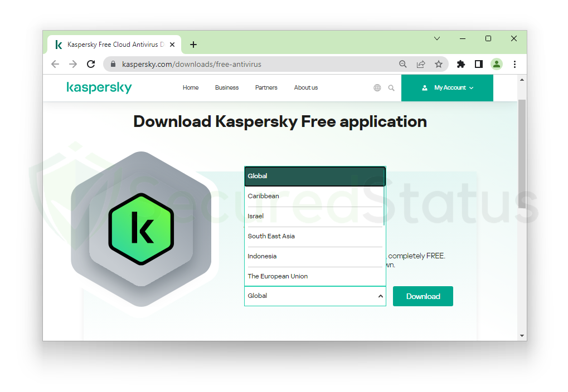
Task: Minimize the browser window
Action: 463,38
